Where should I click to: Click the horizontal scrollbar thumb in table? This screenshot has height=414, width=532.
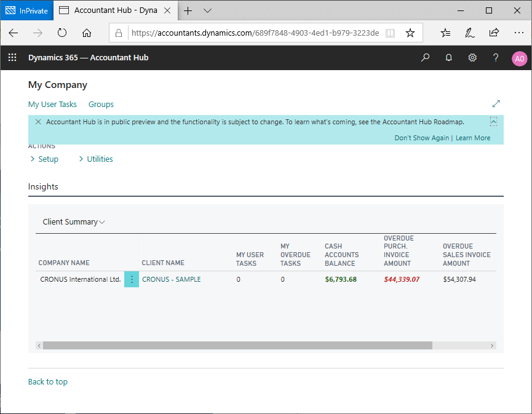coord(237,346)
